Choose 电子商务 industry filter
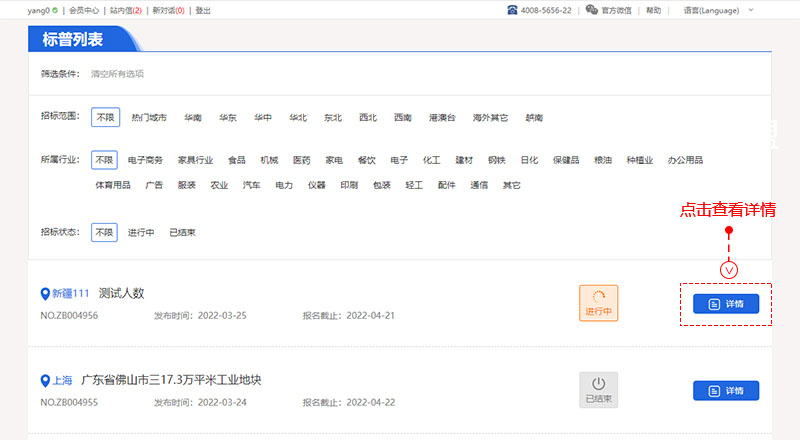Screen dimensions: 800x440 (145, 160)
